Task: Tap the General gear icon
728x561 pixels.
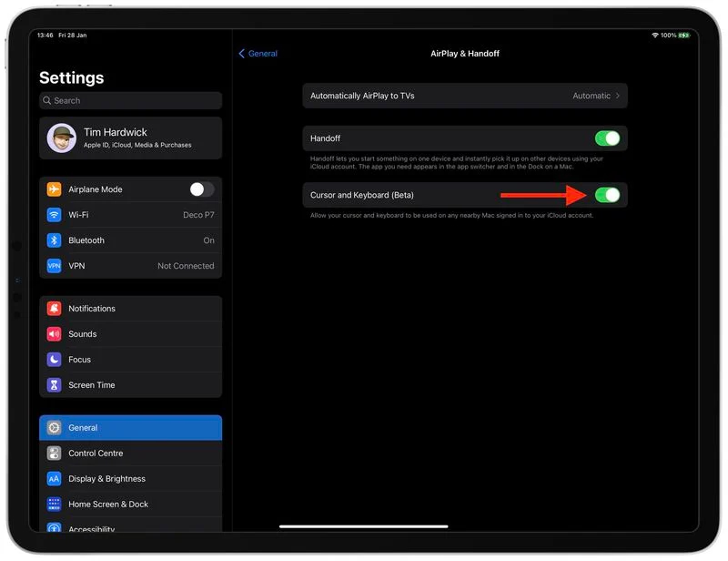Action: (54, 428)
